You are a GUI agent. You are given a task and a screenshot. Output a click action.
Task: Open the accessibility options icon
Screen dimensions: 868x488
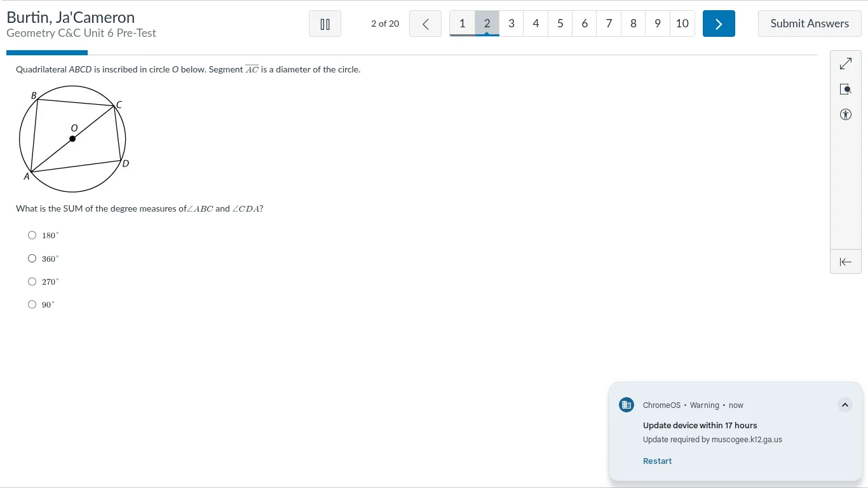tap(845, 114)
